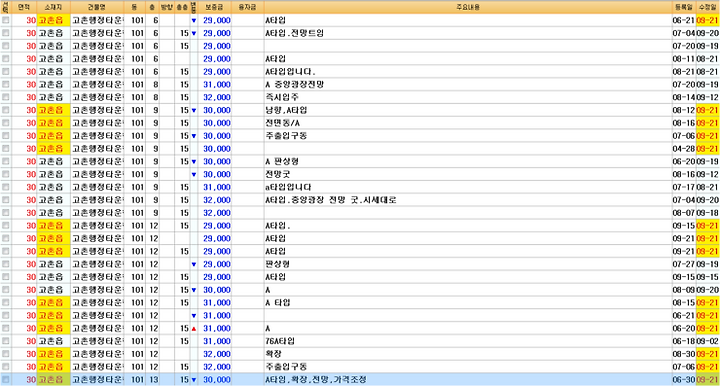Click the 총층 column header
Screen dimensions: 720x386
click(182, 7)
